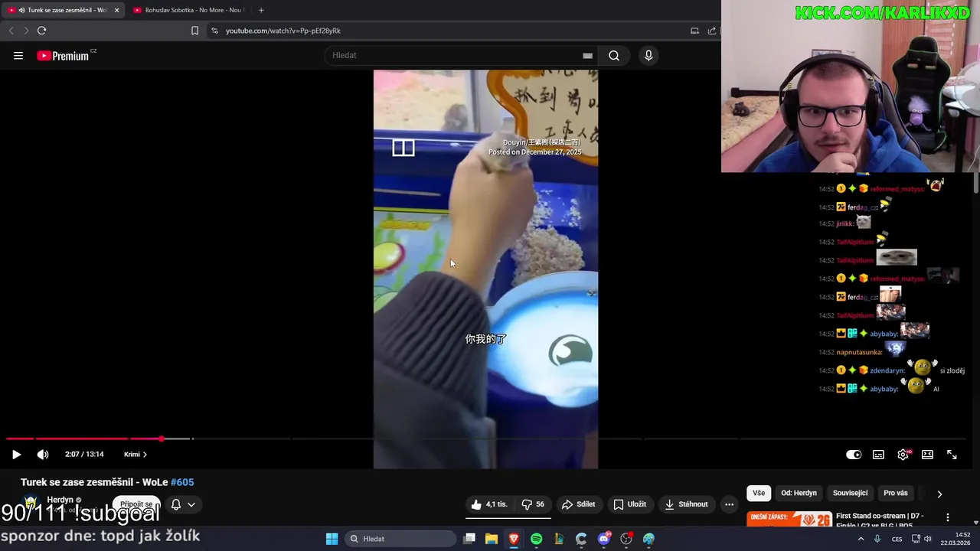Show next filter chips with arrow

(x=939, y=494)
